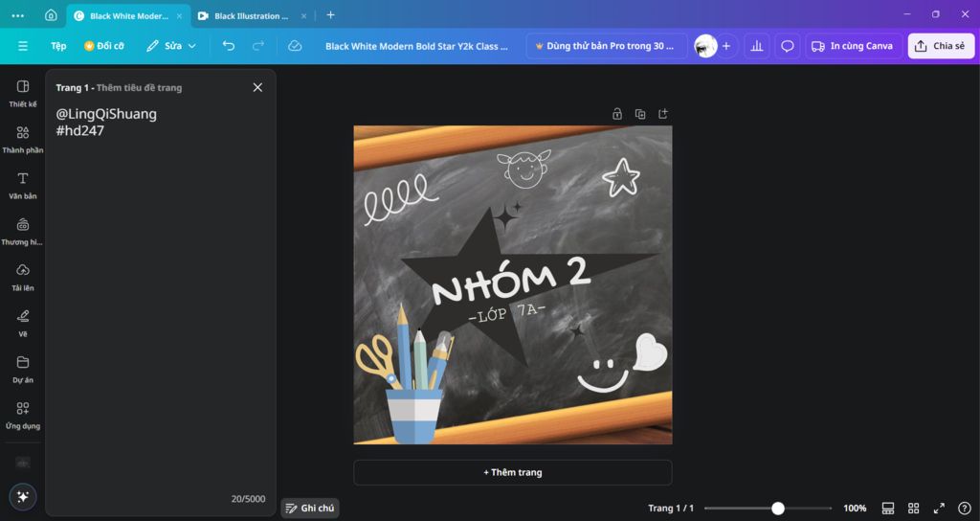Click the Thêm trang add page button

(513, 472)
